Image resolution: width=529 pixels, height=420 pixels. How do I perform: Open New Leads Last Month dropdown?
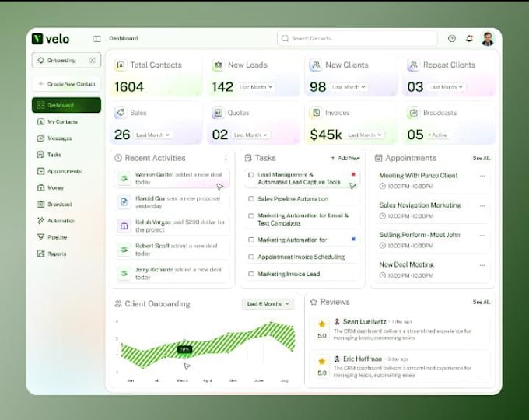[x=256, y=87]
